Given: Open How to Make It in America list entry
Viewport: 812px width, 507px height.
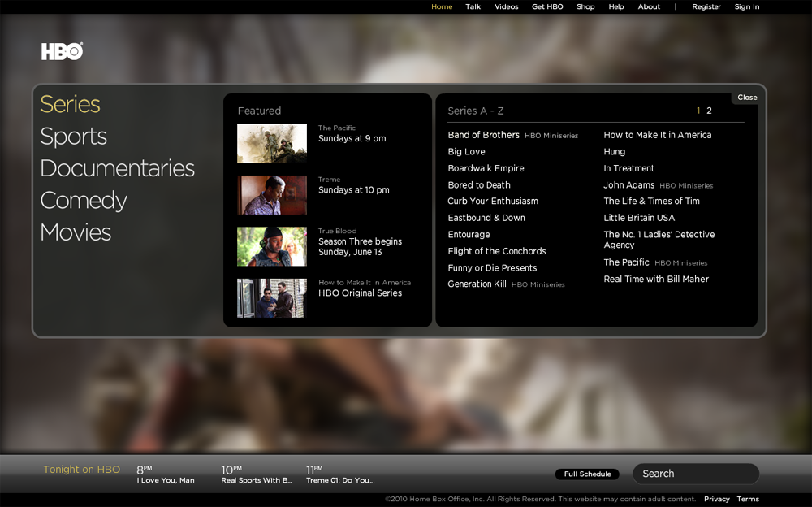Looking at the screenshot, I should [657, 135].
